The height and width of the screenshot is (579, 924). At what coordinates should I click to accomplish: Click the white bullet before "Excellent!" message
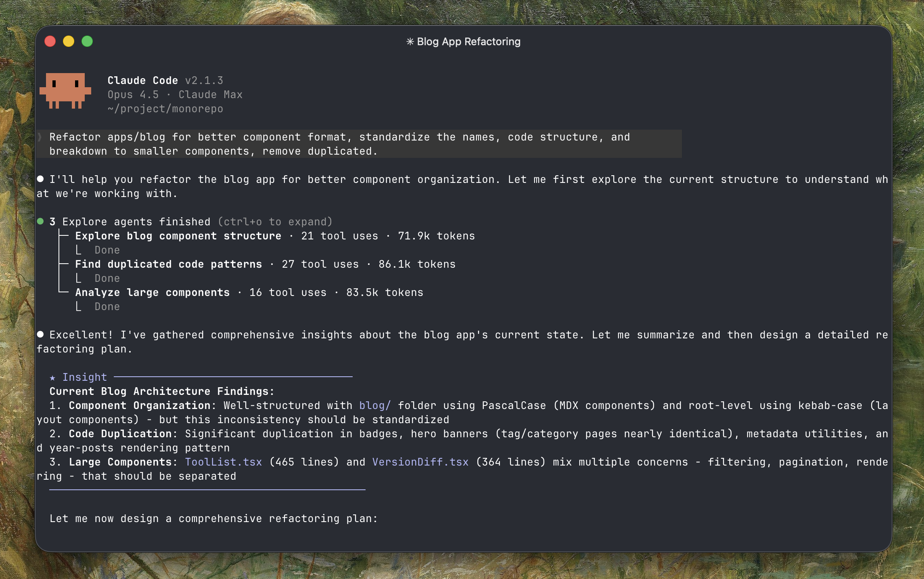(40, 334)
